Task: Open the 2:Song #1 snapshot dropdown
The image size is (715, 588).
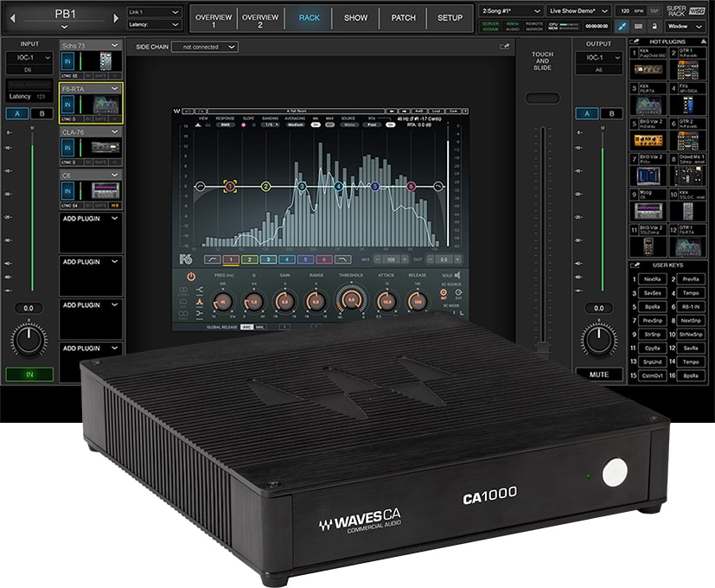Action: coord(511,11)
